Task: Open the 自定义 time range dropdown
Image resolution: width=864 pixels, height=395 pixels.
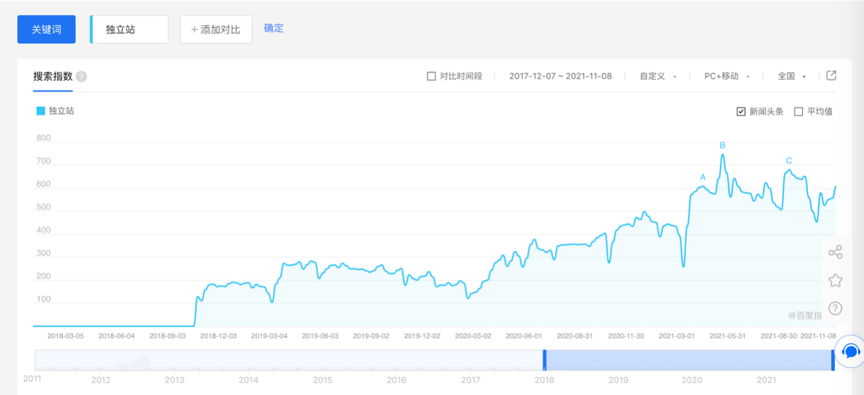Action: coord(657,76)
